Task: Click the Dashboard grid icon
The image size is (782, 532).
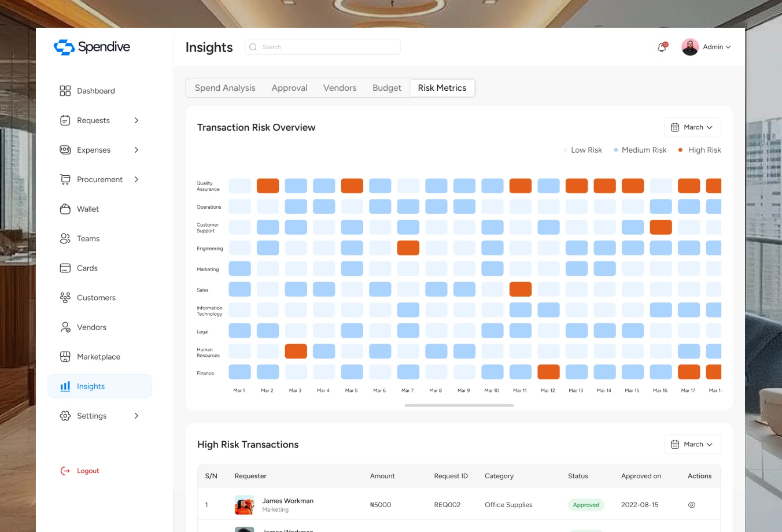Action: (x=65, y=91)
